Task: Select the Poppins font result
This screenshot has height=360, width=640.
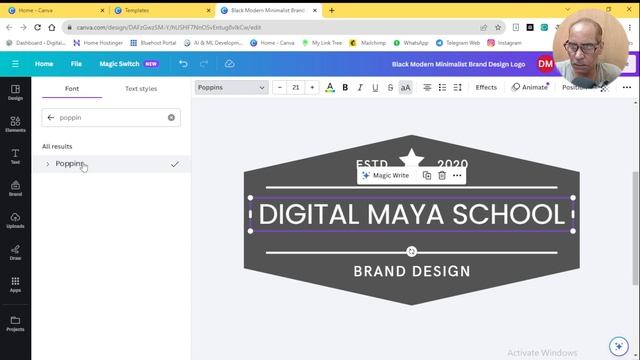Action: pos(111,164)
